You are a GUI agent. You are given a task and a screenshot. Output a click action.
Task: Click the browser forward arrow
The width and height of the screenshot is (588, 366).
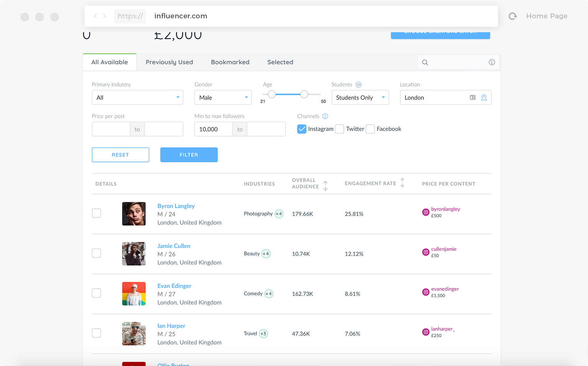[x=105, y=16]
